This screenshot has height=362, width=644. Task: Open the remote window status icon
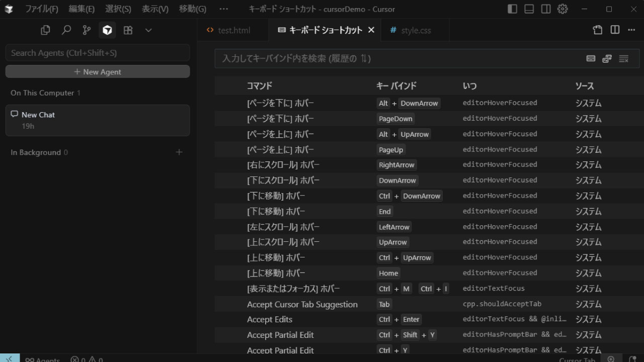tap(10, 358)
